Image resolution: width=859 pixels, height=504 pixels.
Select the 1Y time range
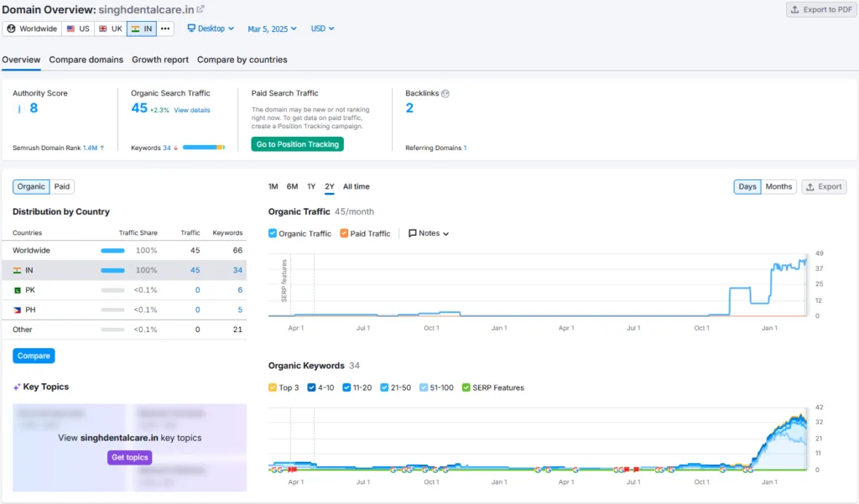click(x=311, y=187)
